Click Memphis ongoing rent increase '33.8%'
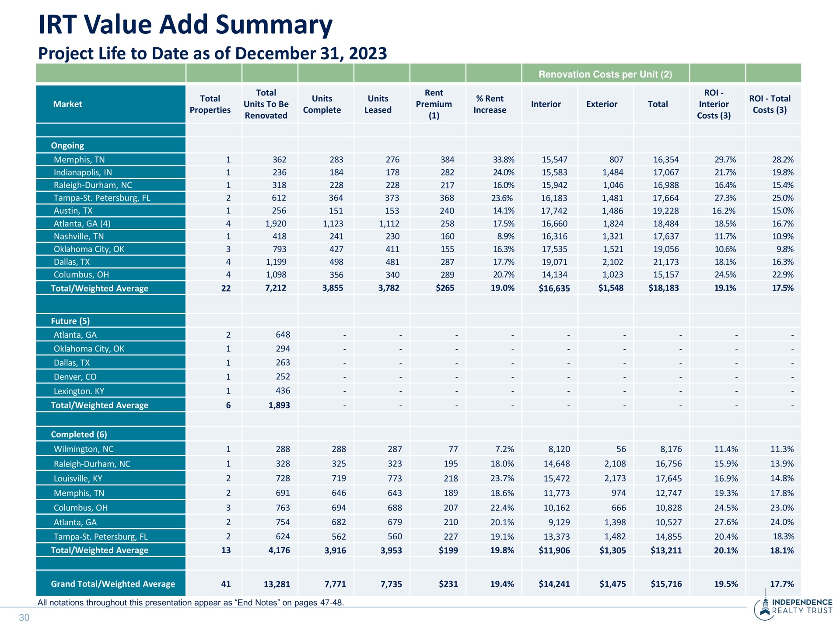This screenshot has height=632, width=840. tap(503, 160)
